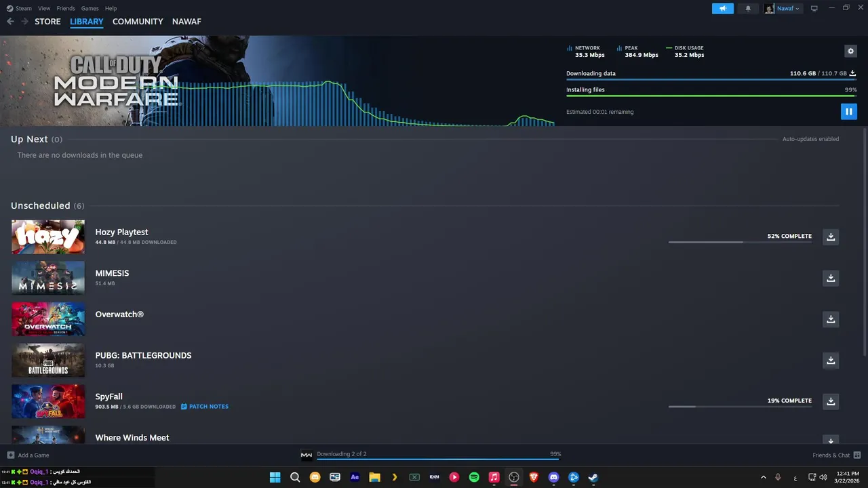The height and width of the screenshot is (488, 868).
Task: Open Spotify from the taskbar
Action: pos(474,477)
